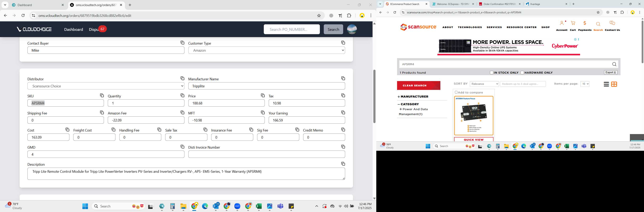
Task: Copy the SKU field value
Action: coord(102,95)
